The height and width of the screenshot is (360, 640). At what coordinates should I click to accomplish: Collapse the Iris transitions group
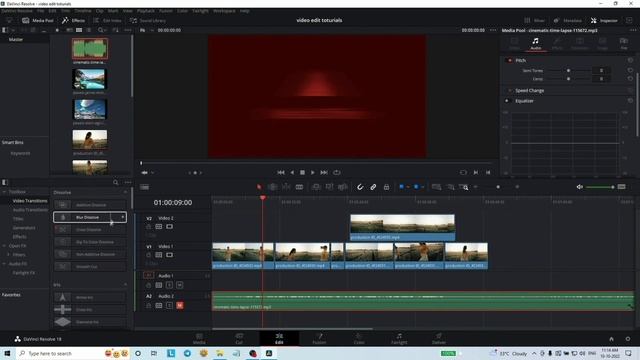(125, 284)
